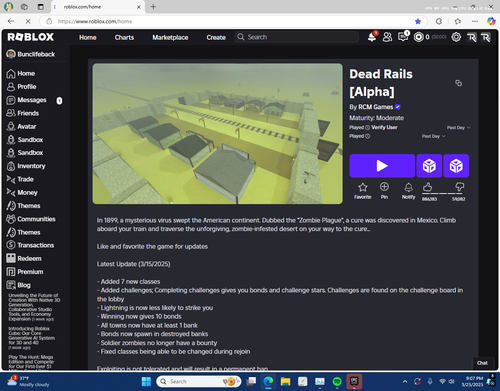The image size is (500, 391).
Task: Open the RCM Games creator link
Action: [x=376, y=107]
